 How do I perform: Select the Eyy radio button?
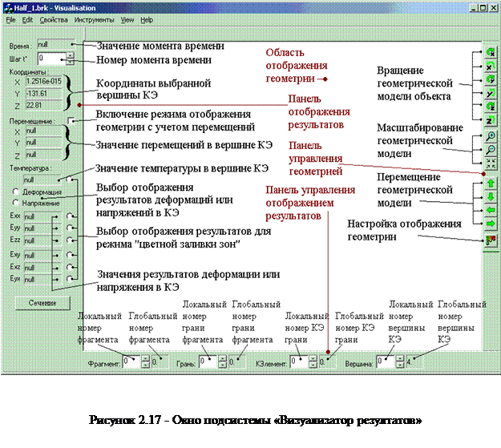(69, 228)
